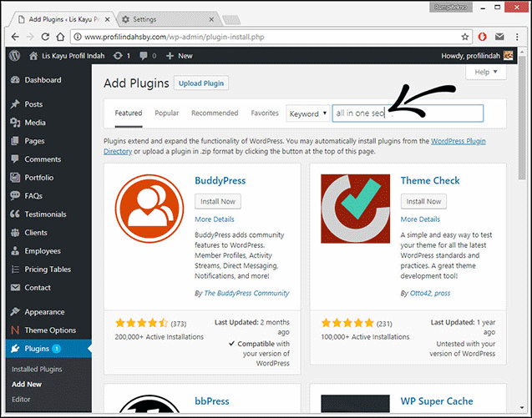The image size is (532, 418).
Task: Open the Portfolio menu
Action: click(x=39, y=178)
